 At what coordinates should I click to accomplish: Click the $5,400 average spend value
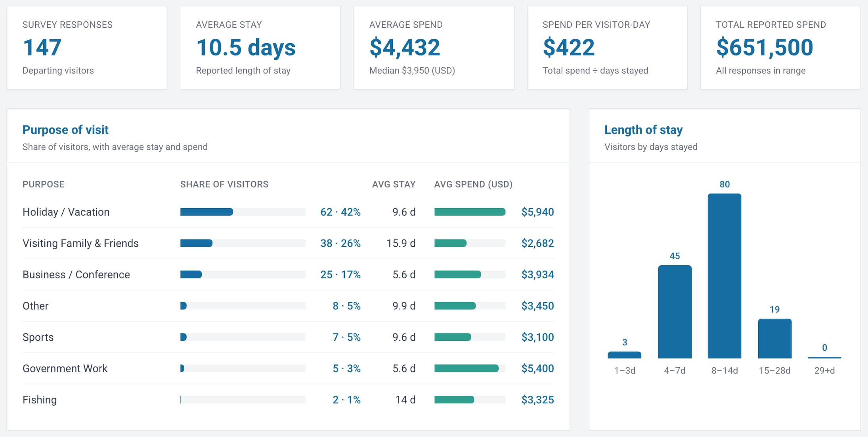537,369
